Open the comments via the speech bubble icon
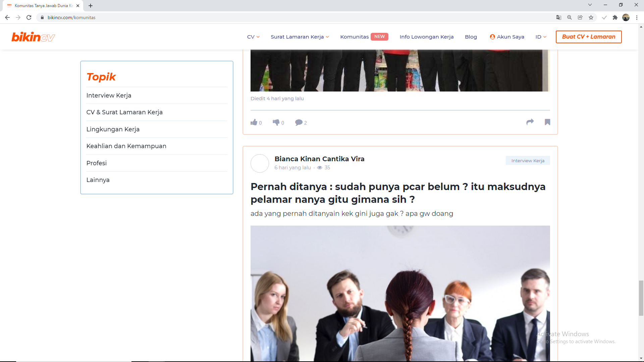The width and height of the screenshot is (644, 362). tap(299, 122)
